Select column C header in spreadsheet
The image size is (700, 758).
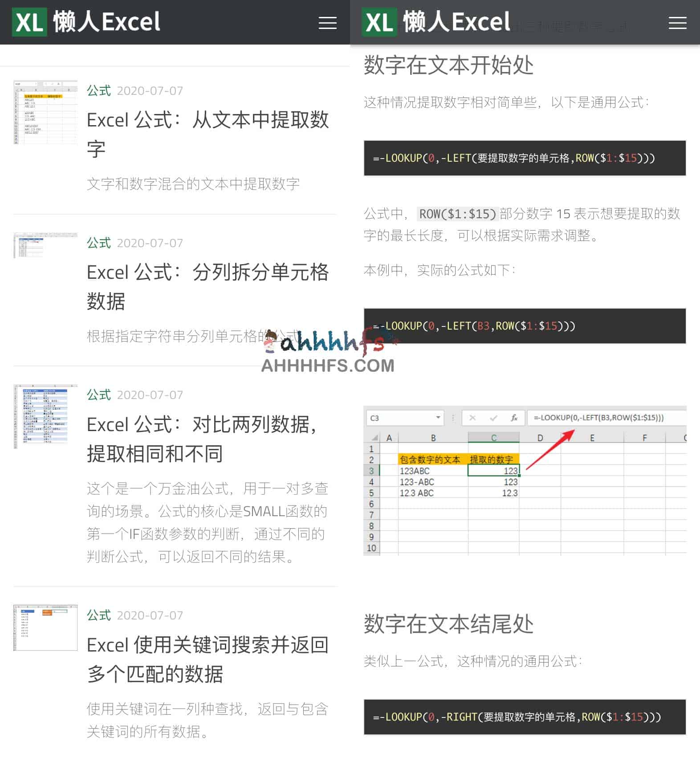(493, 438)
